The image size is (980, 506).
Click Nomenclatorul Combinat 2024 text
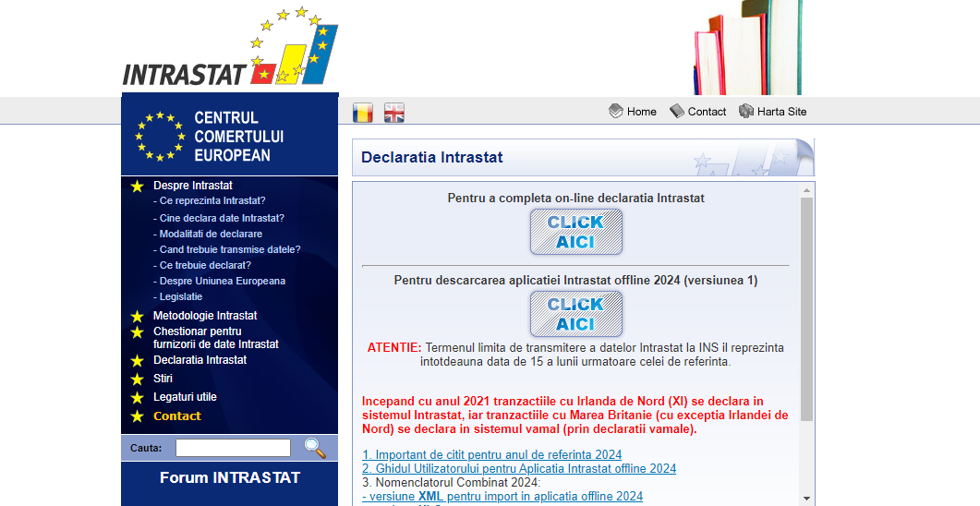[452, 482]
